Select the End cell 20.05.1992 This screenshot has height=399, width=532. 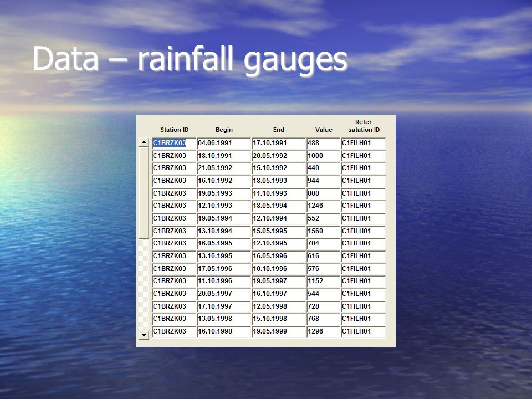[x=279, y=156]
